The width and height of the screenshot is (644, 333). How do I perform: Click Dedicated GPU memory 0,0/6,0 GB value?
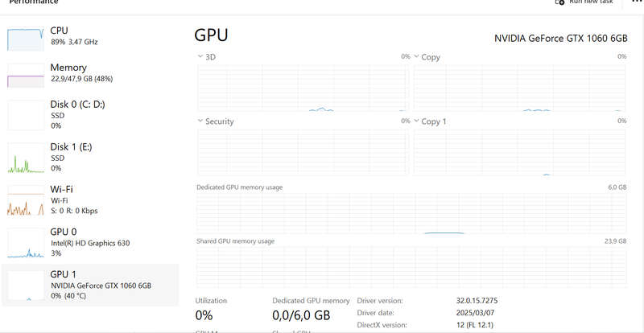point(301,315)
